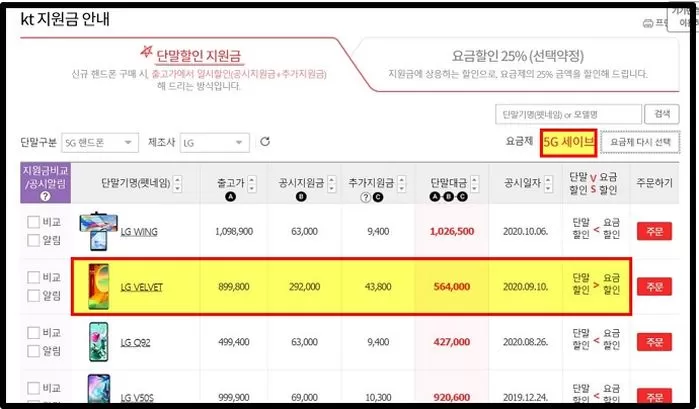Click LG V50S 공시지원금 69,000
The image size is (699, 409).
click(x=304, y=397)
